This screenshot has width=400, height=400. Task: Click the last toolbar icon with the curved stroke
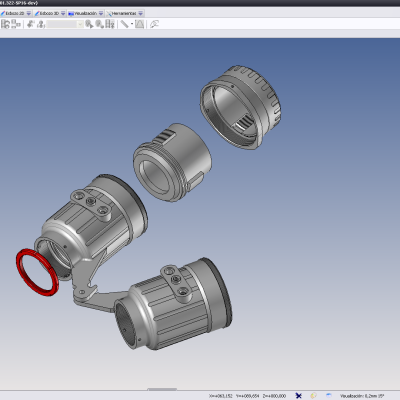click(x=154, y=24)
